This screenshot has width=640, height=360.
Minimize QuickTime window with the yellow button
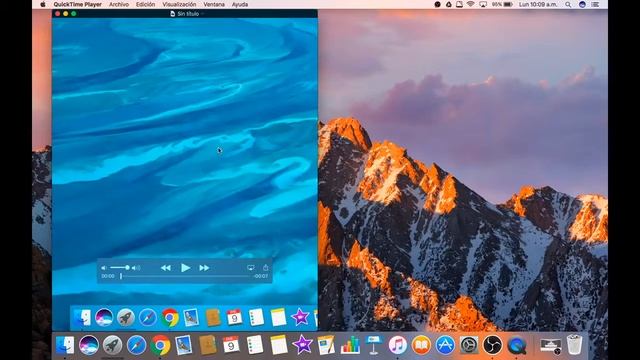[65, 13]
